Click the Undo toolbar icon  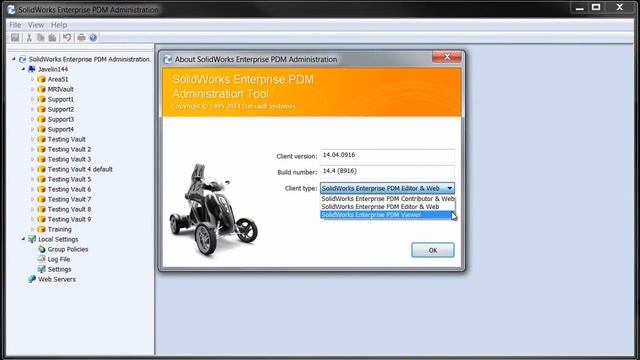(x=67, y=38)
